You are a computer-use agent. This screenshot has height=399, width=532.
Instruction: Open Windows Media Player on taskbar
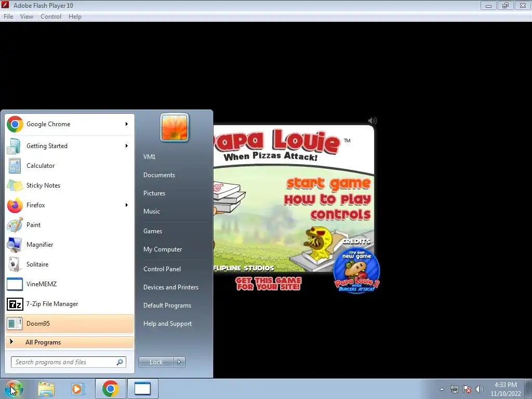tap(77, 389)
